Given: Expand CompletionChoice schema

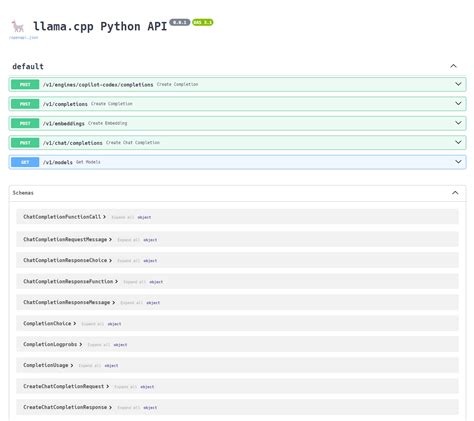Looking at the screenshot, I should pyautogui.click(x=49, y=323).
